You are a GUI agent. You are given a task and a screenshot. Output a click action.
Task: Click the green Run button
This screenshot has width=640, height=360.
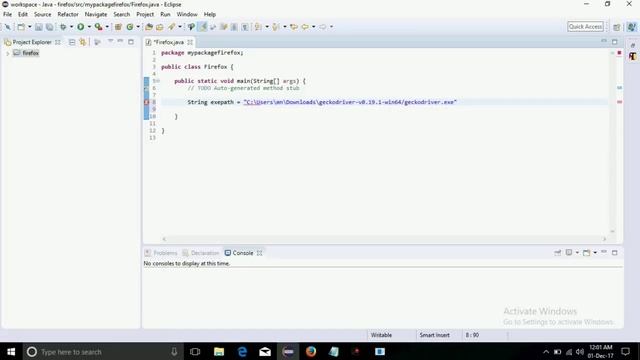pos(80,27)
